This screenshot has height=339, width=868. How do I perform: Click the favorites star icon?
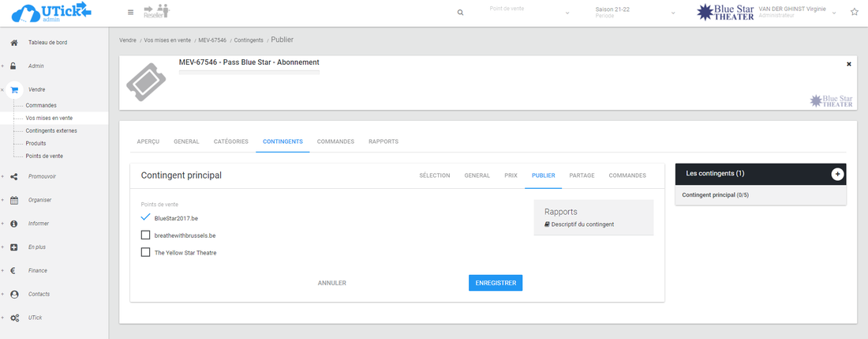[x=854, y=12]
